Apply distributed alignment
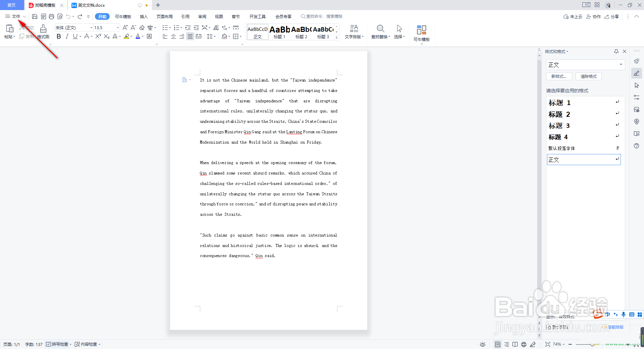This screenshot has height=349, width=644. point(199,36)
